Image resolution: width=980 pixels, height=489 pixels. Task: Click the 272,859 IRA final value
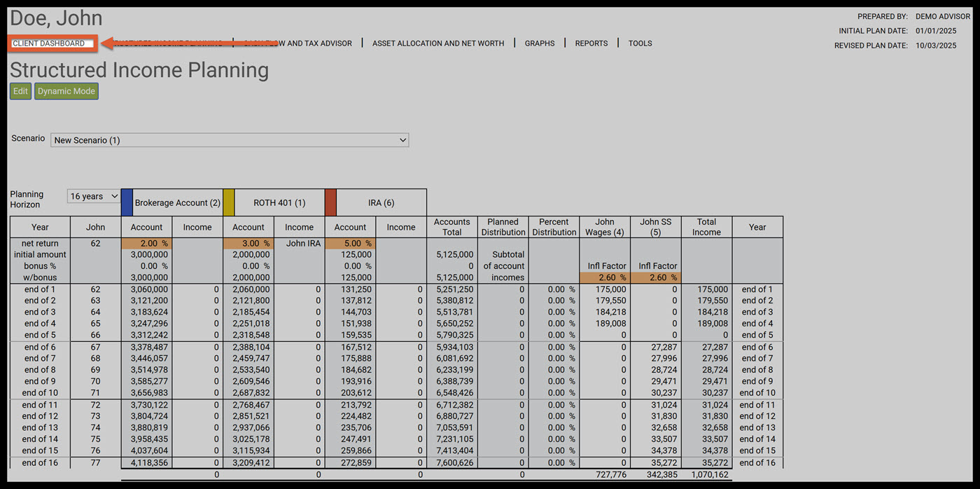(357, 463)
